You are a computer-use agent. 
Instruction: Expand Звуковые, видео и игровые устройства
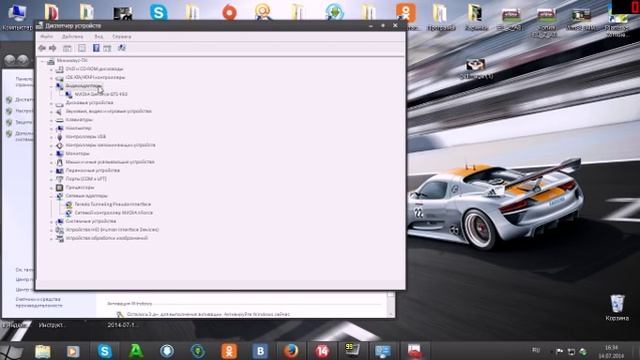tap(51, 111)
